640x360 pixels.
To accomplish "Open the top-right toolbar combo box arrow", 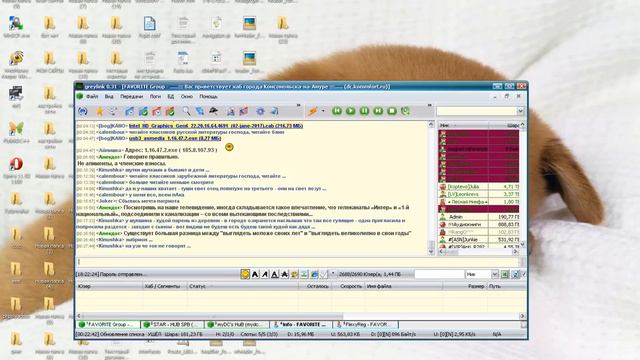I will tap(520, 111).
